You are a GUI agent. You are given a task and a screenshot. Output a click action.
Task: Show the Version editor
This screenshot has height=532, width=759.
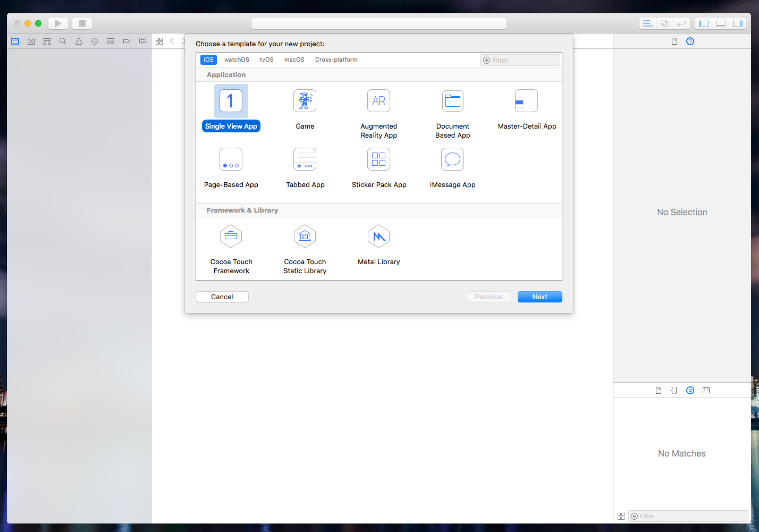click(682, 23)
